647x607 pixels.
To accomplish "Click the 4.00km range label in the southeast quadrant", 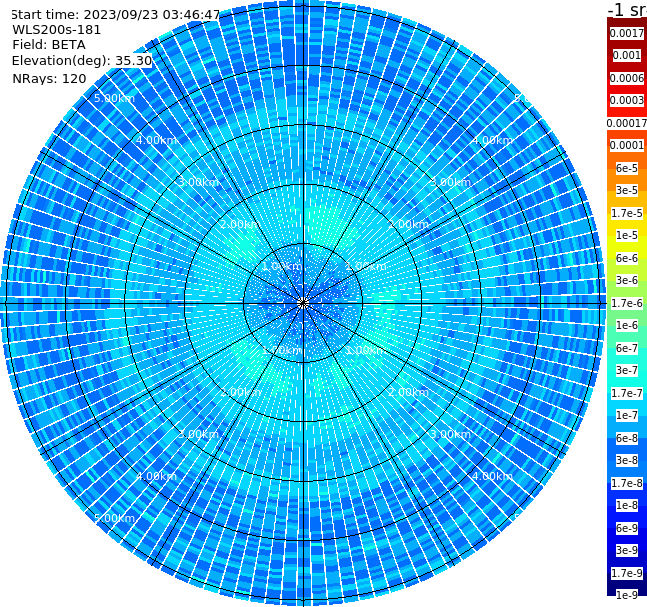I will (493, 476).
